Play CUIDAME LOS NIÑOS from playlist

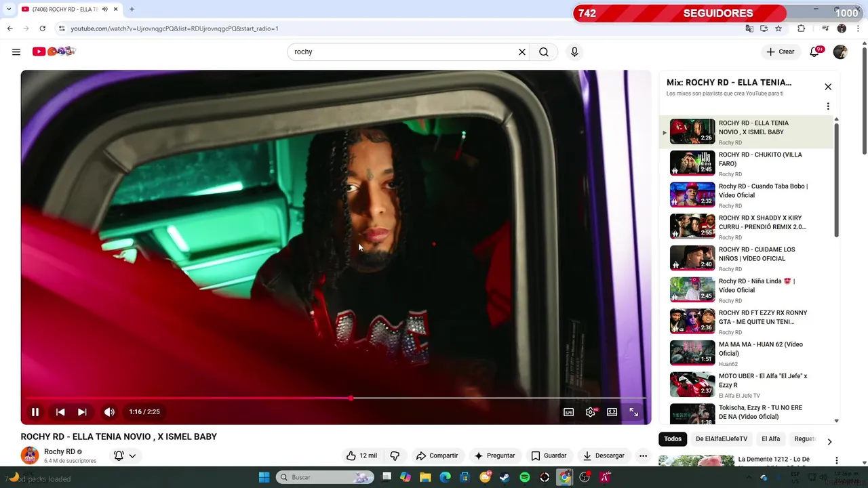tap(746, 258)
